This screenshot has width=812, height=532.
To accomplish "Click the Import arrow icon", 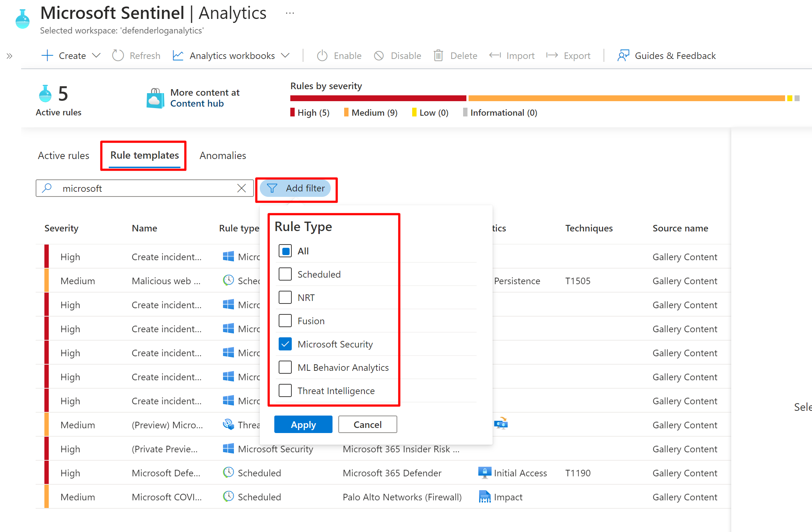I will point(495,55).
